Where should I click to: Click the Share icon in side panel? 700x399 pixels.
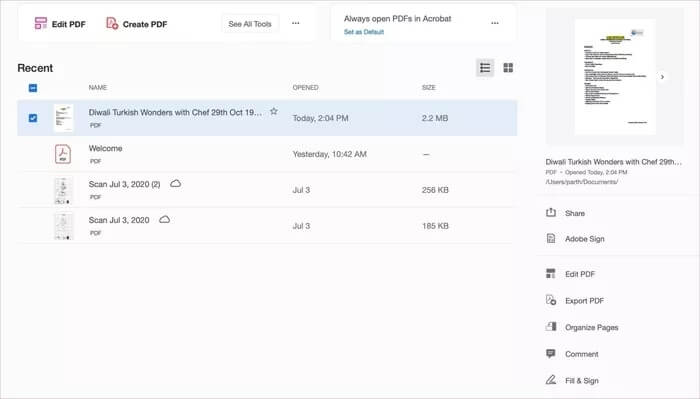(551, 213)
